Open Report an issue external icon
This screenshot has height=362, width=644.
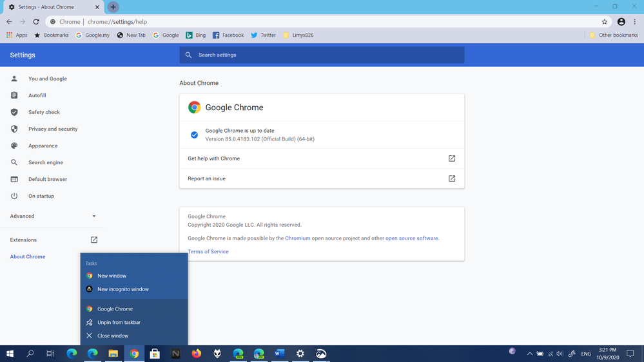tap(452, 178)
